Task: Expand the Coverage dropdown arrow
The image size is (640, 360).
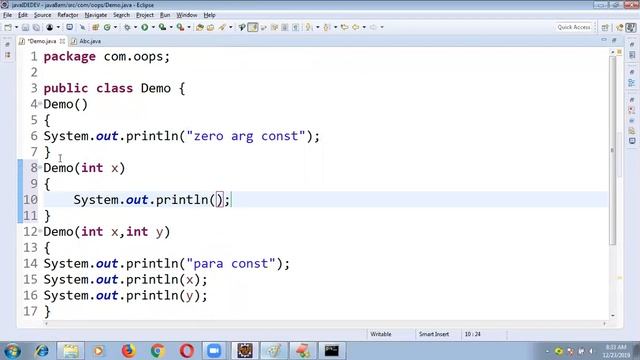Action: (x=171, y=27)
